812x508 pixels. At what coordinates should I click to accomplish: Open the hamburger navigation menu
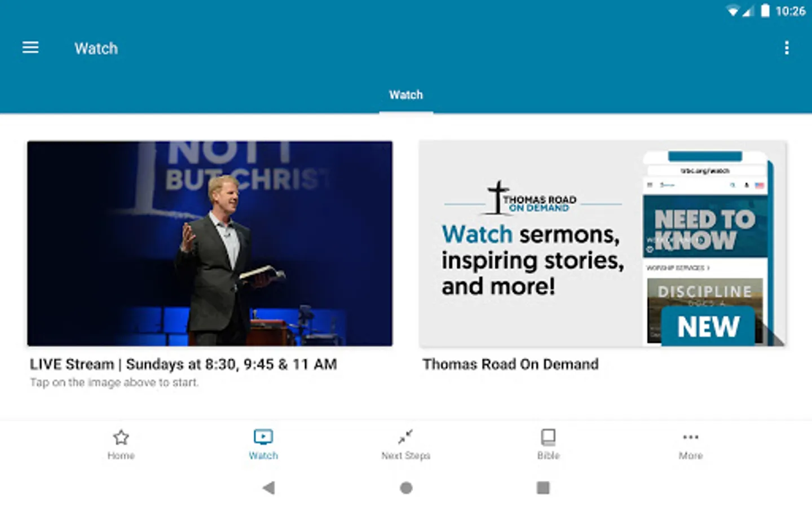point(30,48)
